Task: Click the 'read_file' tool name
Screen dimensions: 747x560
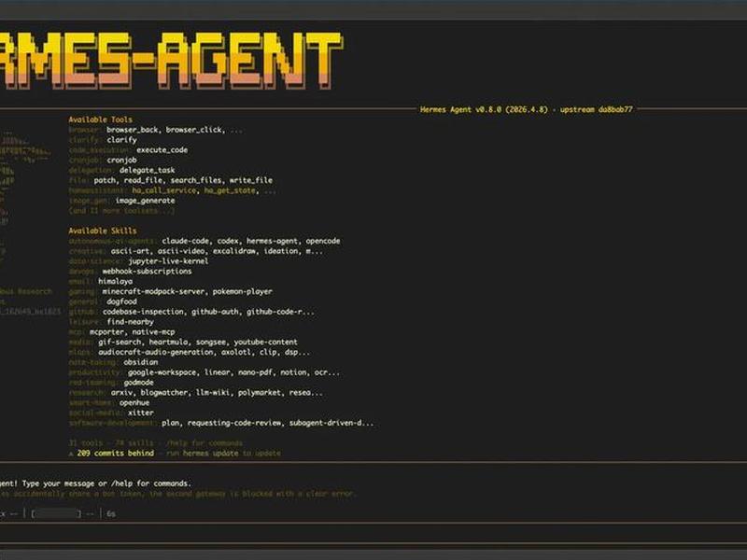Action: [x=143, y=180]
